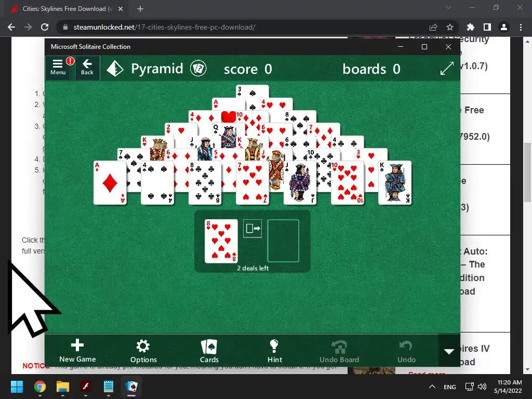Open Chrome profile avatar
Screen dimensions: 532x399
click(x=504, y=27)
